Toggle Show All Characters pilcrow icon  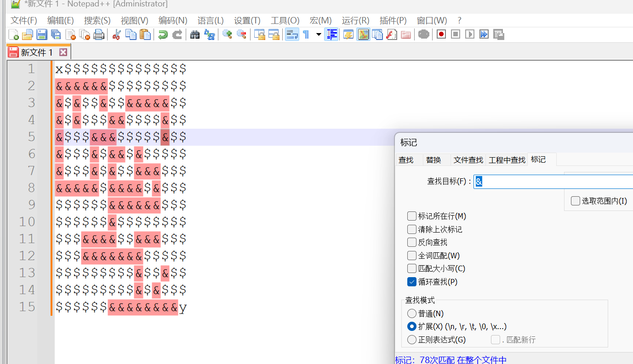coord(306,34)
